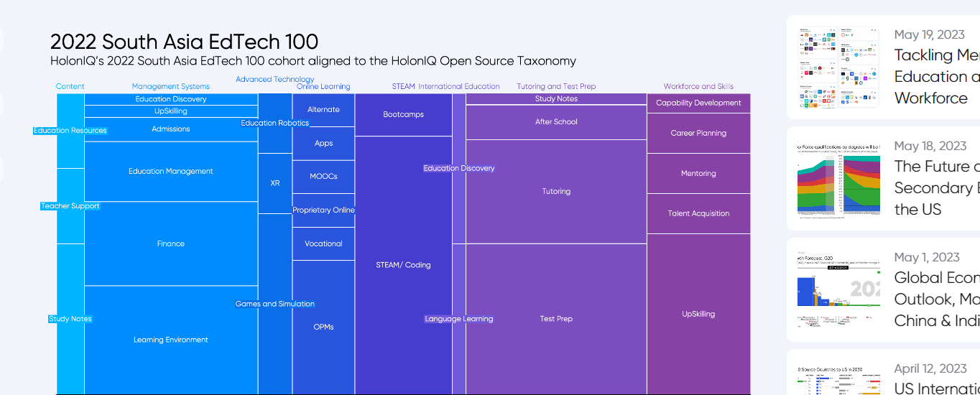Select the Career Planning treemap block
980x395 pixels.
pyautogui.click(x=698, y=134)
